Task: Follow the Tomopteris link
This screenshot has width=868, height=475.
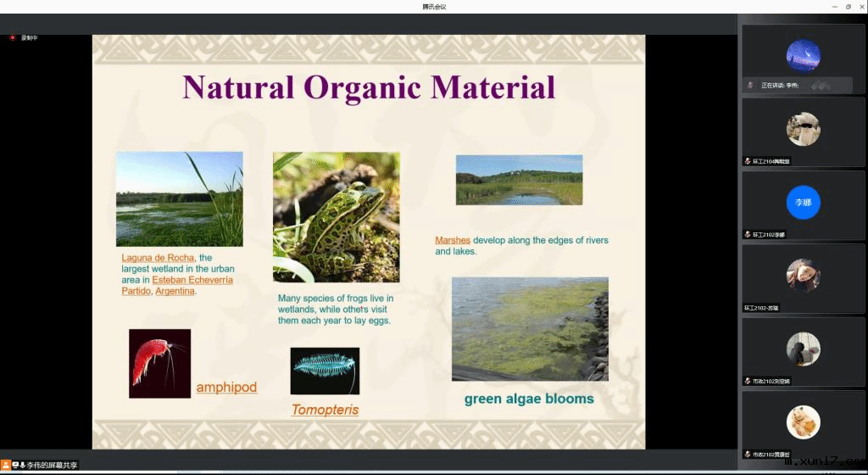Action: point(325,411)
